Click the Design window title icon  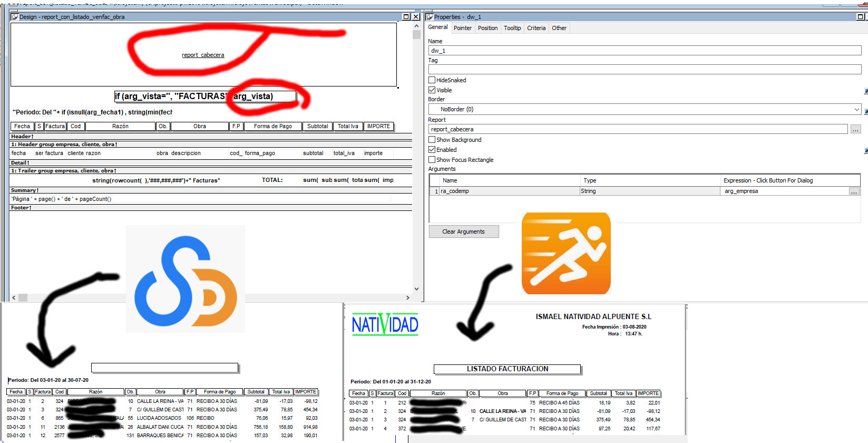(x=15, y=17)
